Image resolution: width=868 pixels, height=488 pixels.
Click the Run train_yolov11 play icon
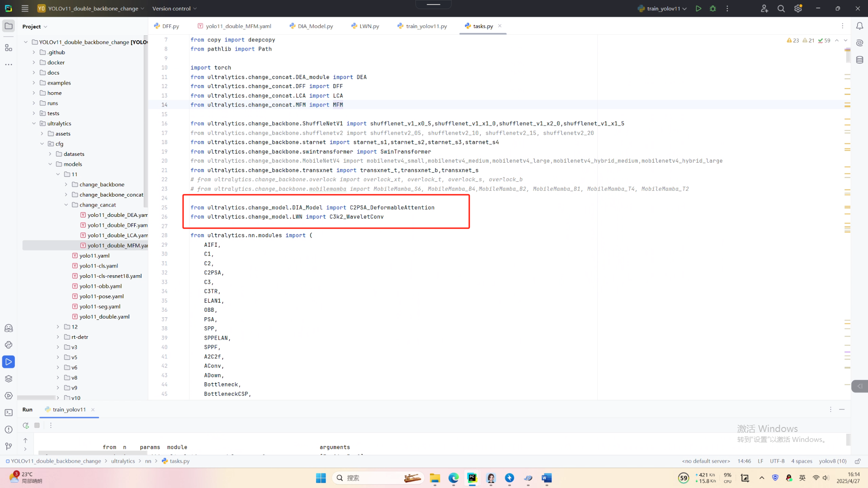click(x=698, y=9)
